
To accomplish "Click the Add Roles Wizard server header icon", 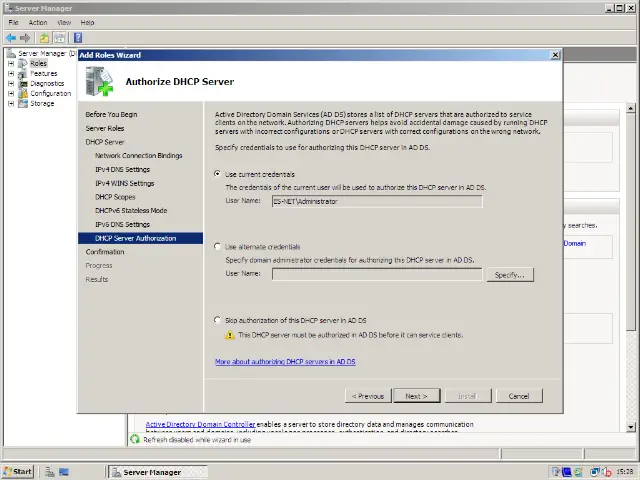I will click(99, 81).
